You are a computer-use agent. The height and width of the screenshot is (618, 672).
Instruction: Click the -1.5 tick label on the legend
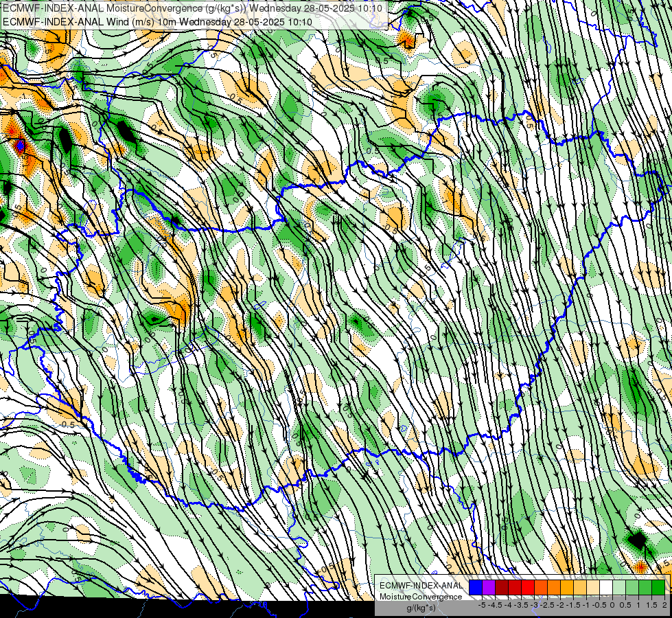pyautogui.click(x=575, y=605)
